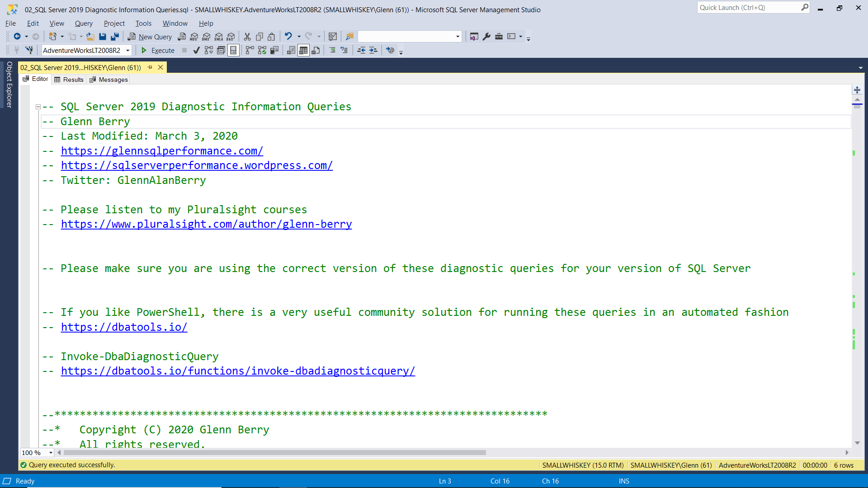
Task: Cut selection with the scissors icon
Action: [x=247, y=37]
